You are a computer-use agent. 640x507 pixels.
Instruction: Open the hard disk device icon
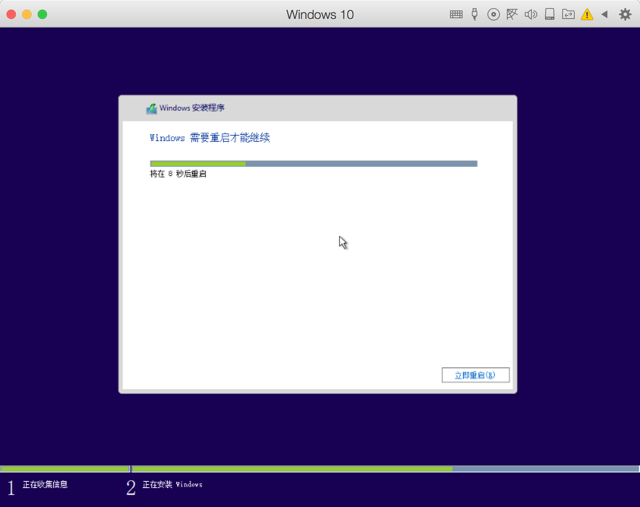pos(550,15)
